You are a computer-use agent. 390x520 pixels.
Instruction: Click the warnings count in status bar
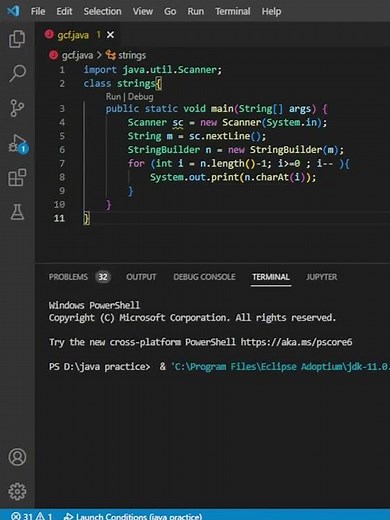coord(44,516)
